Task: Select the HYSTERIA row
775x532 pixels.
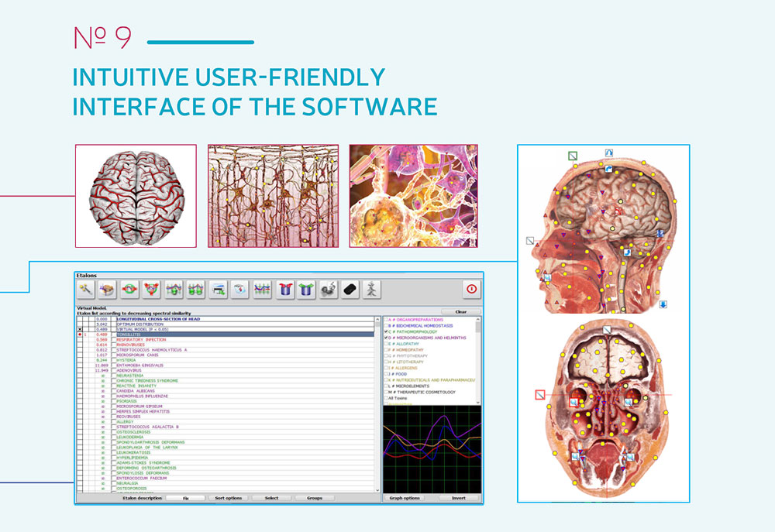Action: coord(226,361)
